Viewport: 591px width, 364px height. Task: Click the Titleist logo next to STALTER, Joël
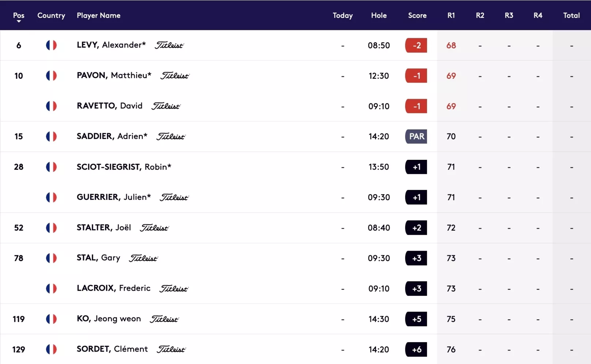(154, 228)
